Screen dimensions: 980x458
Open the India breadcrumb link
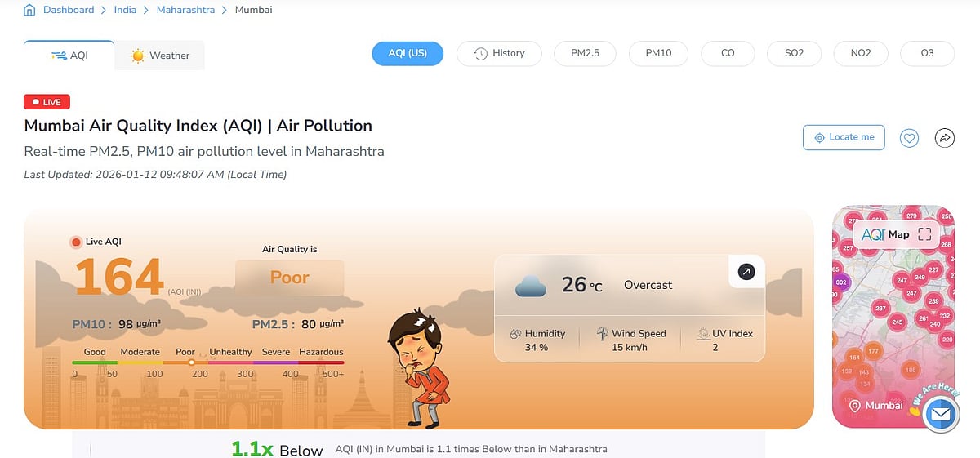pyautogui.click(x=125, y=10)
